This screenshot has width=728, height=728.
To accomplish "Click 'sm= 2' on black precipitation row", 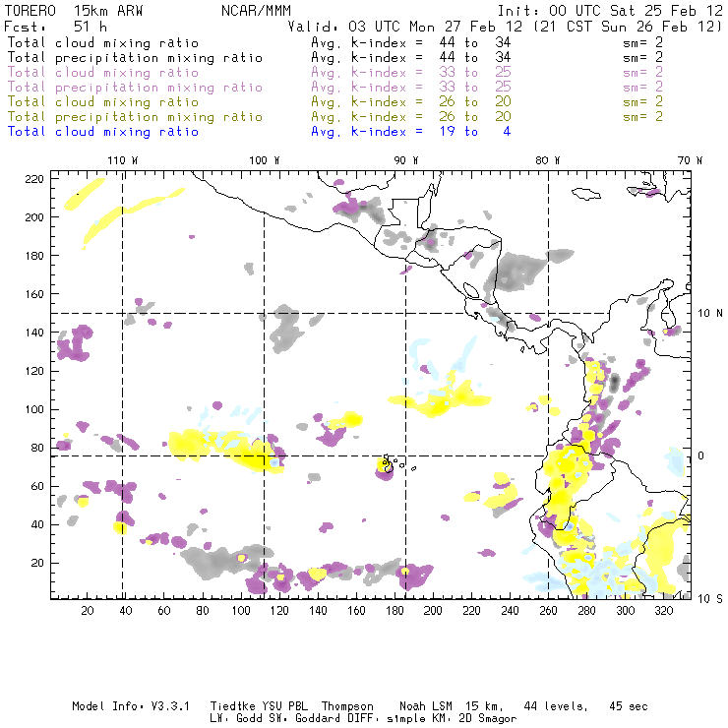I will [x=643, y=58].
